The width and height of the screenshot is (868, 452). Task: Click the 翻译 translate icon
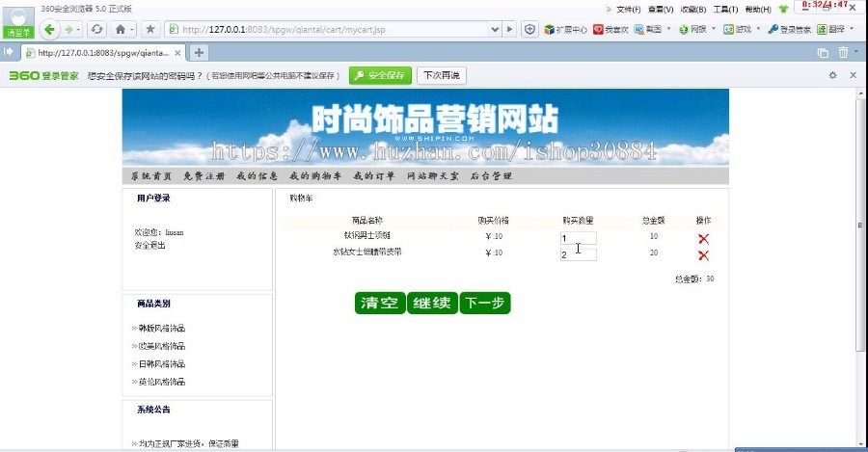[831, 29]
